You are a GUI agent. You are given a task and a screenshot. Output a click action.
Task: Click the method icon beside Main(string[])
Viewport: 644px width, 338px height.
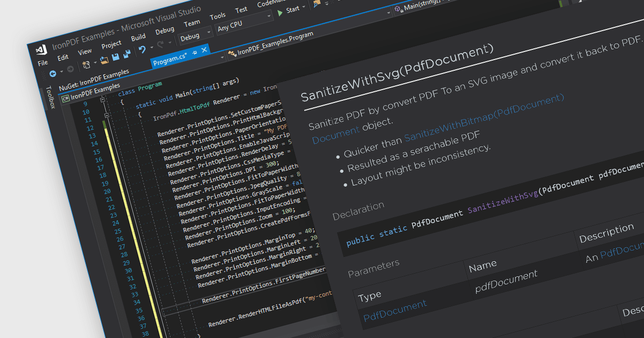[x=398, y=9]
